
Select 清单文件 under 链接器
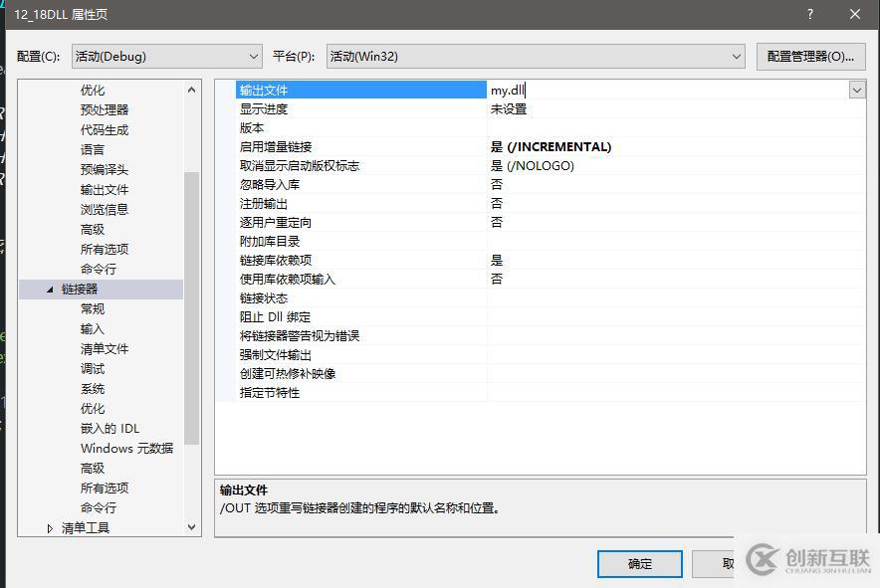pos(105,349)
